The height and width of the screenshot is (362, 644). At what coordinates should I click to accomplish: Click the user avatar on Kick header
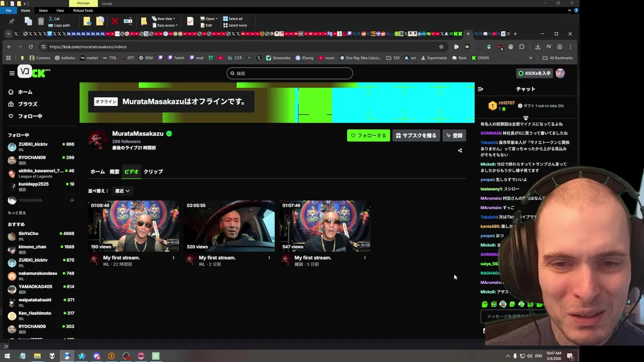(560, 73)
